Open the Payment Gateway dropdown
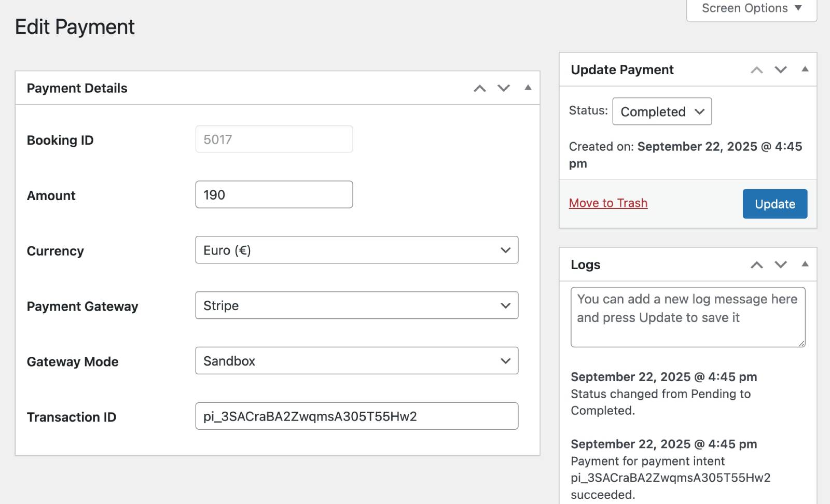The height and width of the screenshot is (504, 830). (356, 305)
